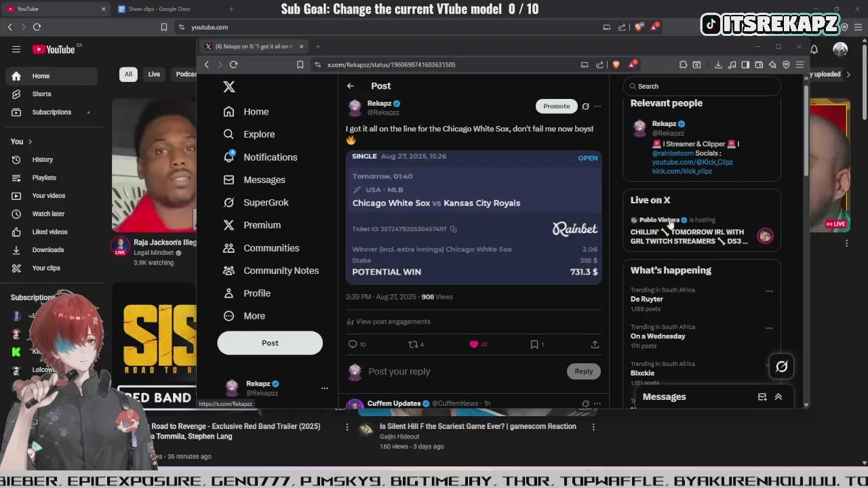The image size is (868, 488).
Task: Open youtube.com/@Kick_Clipz link
Action: 692,162
